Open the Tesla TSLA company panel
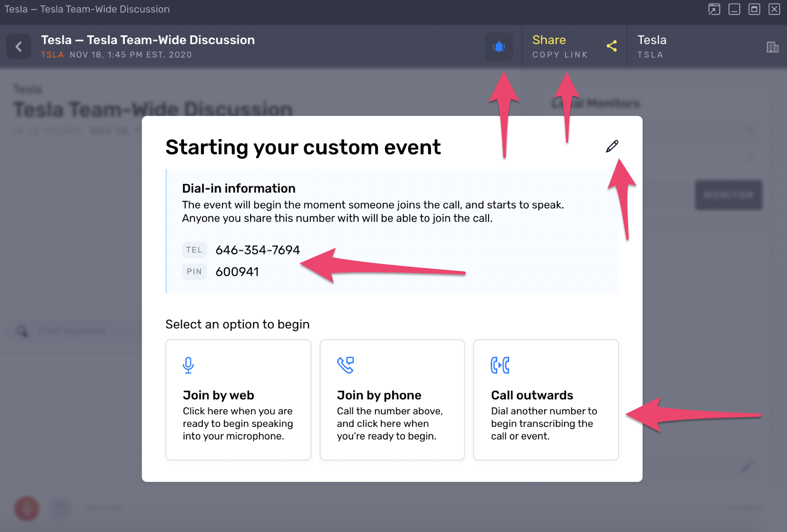Viewport: 787px width, 532px height. pyautogui.click(x=707, y=46)
